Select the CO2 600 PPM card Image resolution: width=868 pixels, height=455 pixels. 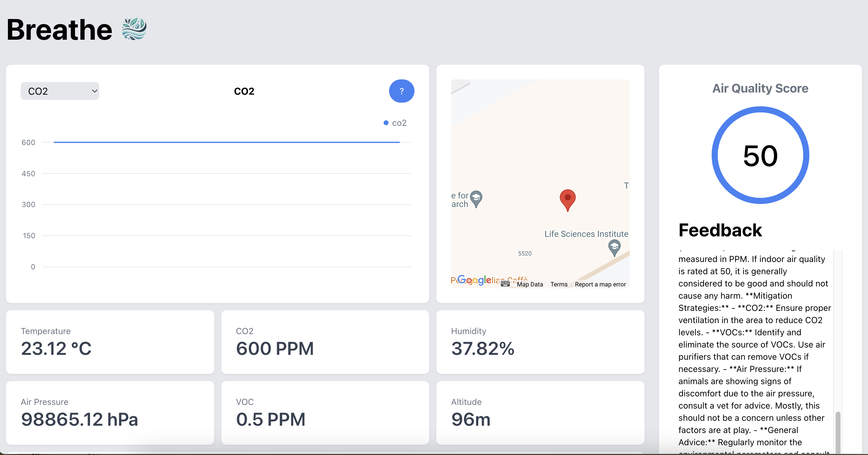325,342
